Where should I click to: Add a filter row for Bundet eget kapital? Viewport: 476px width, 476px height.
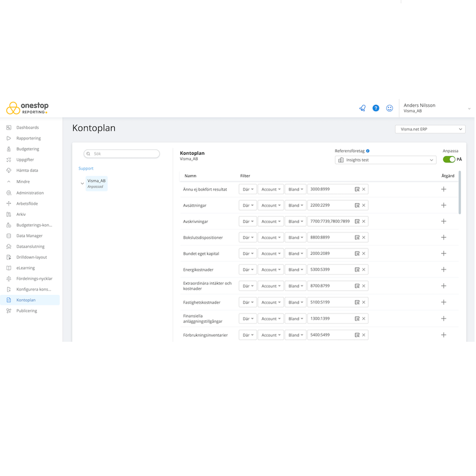click(x=444, y=253)
